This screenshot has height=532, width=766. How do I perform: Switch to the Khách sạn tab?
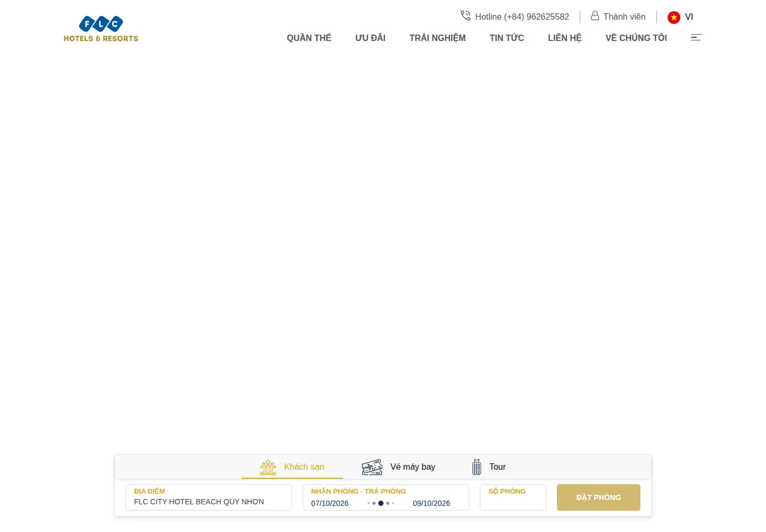(292, 467)
